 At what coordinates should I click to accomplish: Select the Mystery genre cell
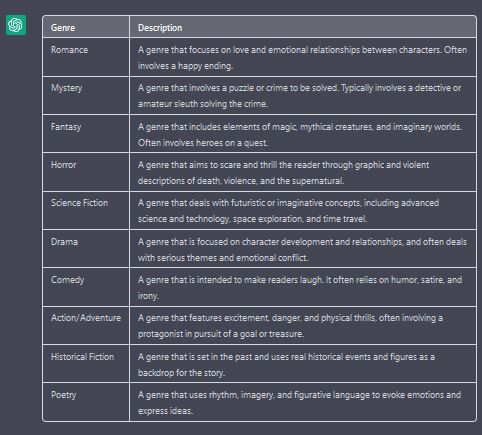(86, 96)
